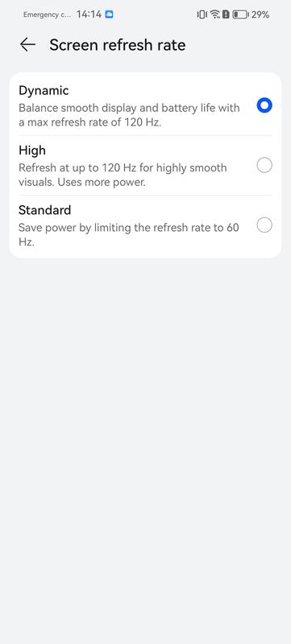291x644 pixels.
Task: Tap the SIM alert status icon
Action: click(x=226, y=14)
